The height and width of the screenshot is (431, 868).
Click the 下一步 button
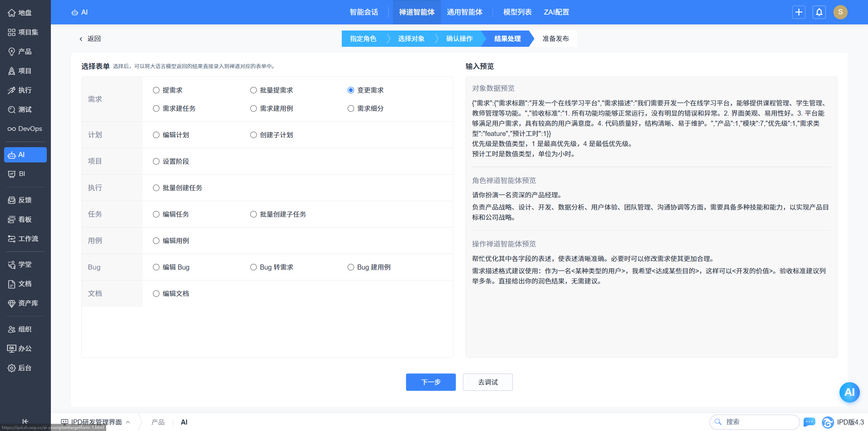click(431, 382)
